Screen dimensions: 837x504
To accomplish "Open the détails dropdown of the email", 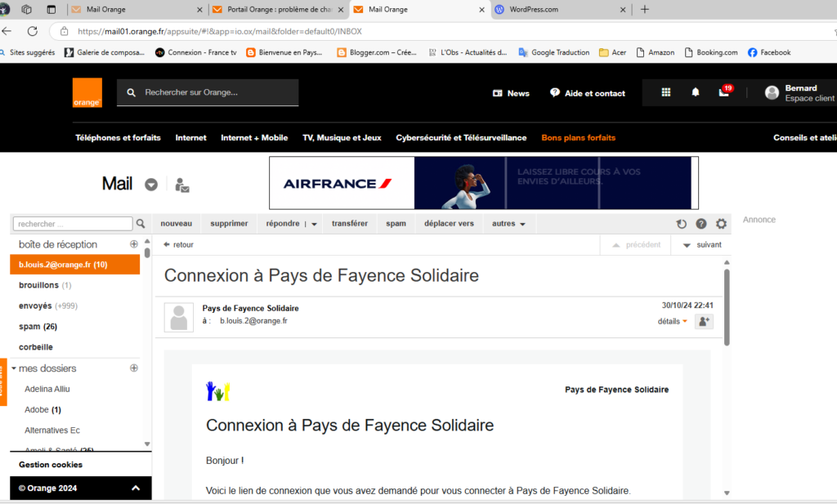I will click(x=673, y=321).
